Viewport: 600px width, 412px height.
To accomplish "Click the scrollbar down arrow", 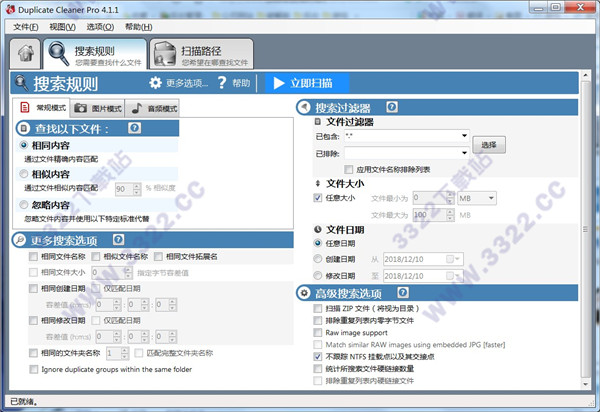I will pos(585,384).
